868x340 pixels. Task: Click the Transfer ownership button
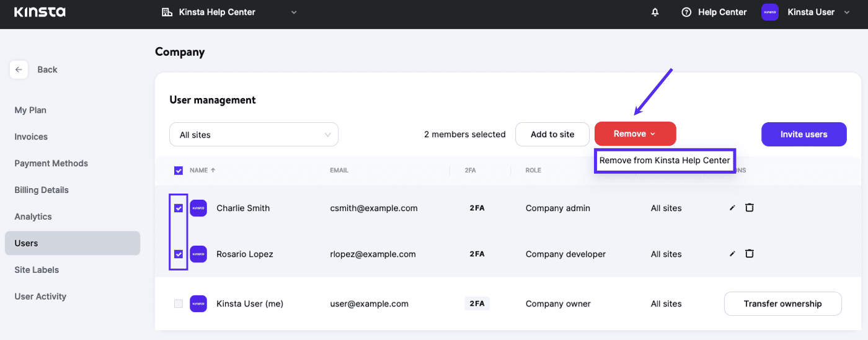pos(783,303)
